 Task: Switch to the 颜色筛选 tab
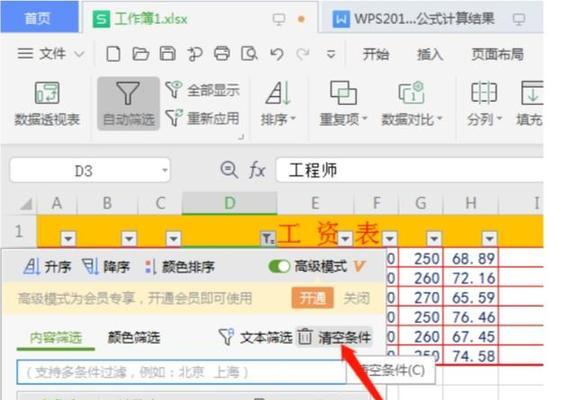[x=134, y=337]
